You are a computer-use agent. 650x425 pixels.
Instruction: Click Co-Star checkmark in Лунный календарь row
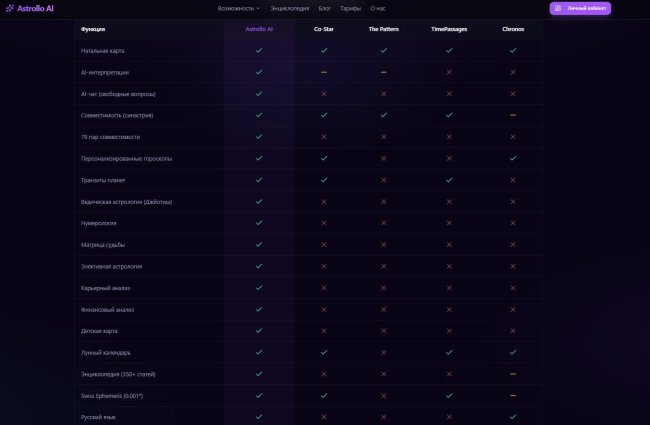(x=324, y=352)
